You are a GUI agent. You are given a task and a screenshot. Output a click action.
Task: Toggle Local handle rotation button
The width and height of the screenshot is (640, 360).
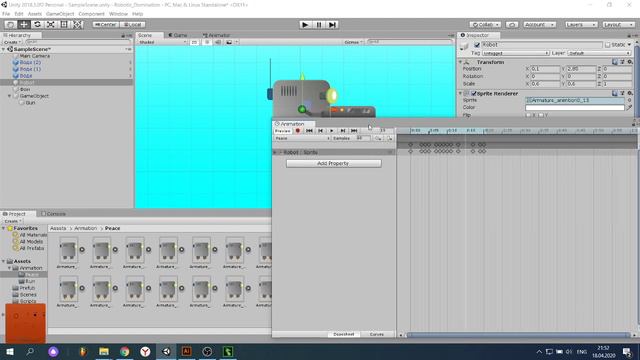[133, 24]
